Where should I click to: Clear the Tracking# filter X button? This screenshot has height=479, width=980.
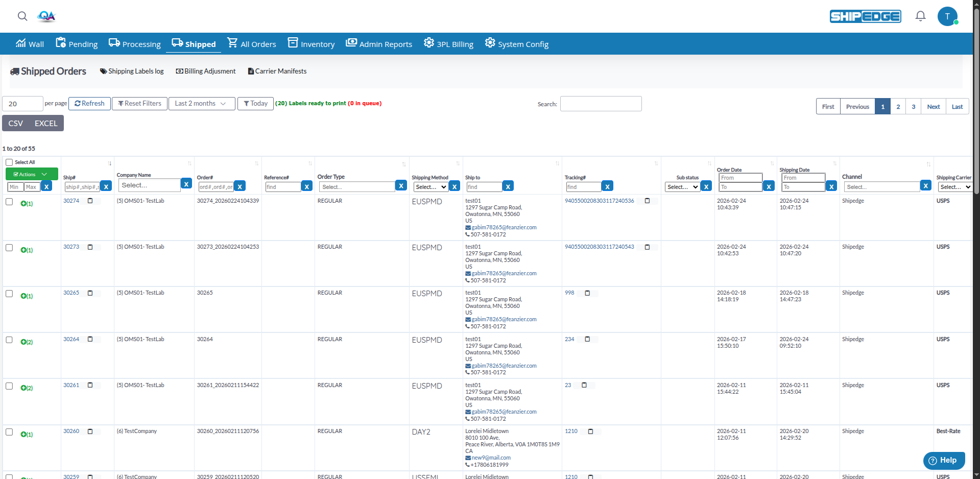(x=607, y=186)
